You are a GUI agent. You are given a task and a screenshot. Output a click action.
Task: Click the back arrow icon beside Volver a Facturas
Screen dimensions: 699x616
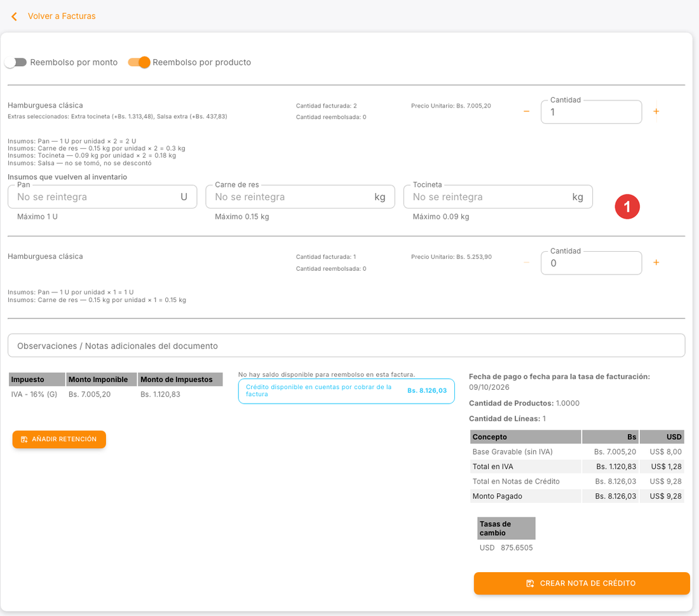(14, 17)
